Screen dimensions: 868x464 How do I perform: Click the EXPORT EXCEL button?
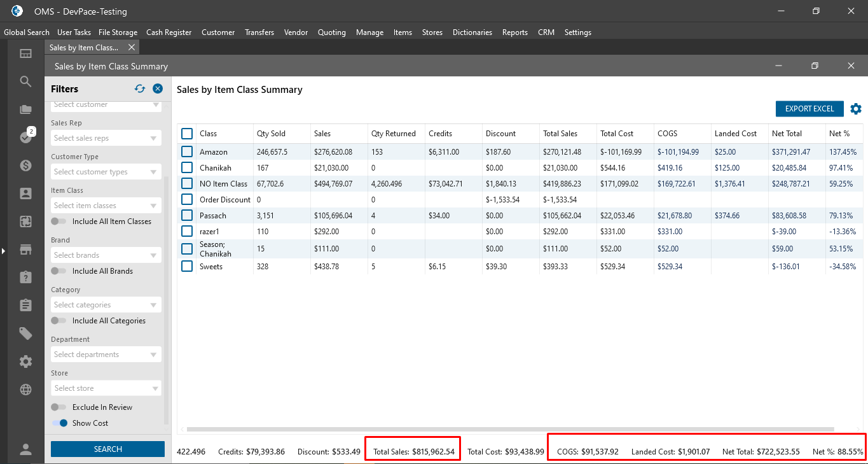[809, 109]
